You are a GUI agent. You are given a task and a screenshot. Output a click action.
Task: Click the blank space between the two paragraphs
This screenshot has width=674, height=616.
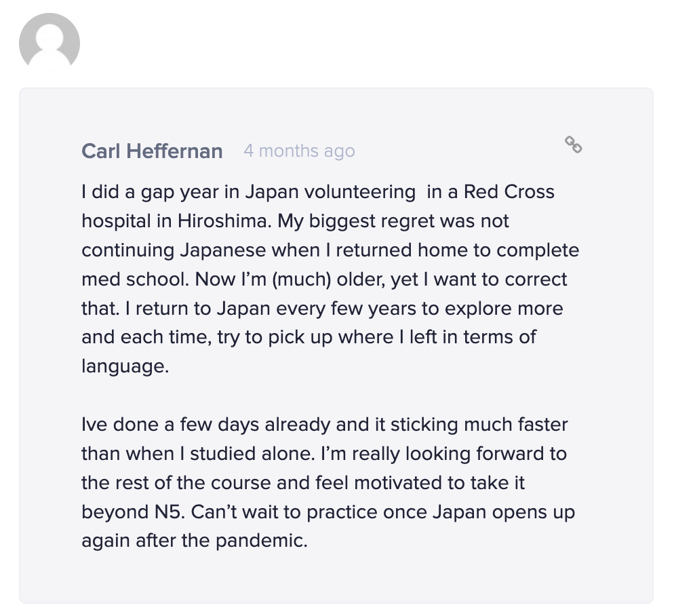(330, 396)
